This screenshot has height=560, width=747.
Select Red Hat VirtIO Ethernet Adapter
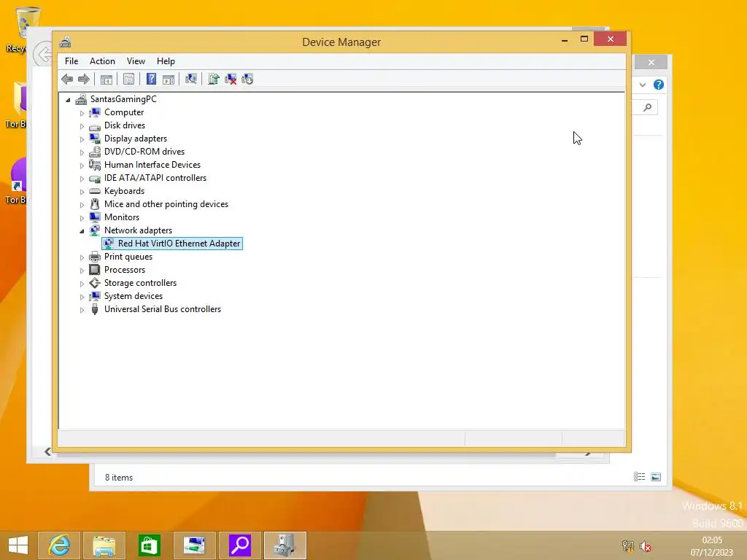point(172,244)
